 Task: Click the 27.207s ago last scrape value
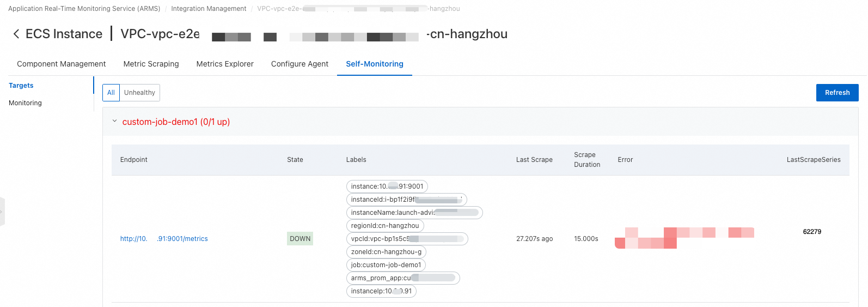534,239
